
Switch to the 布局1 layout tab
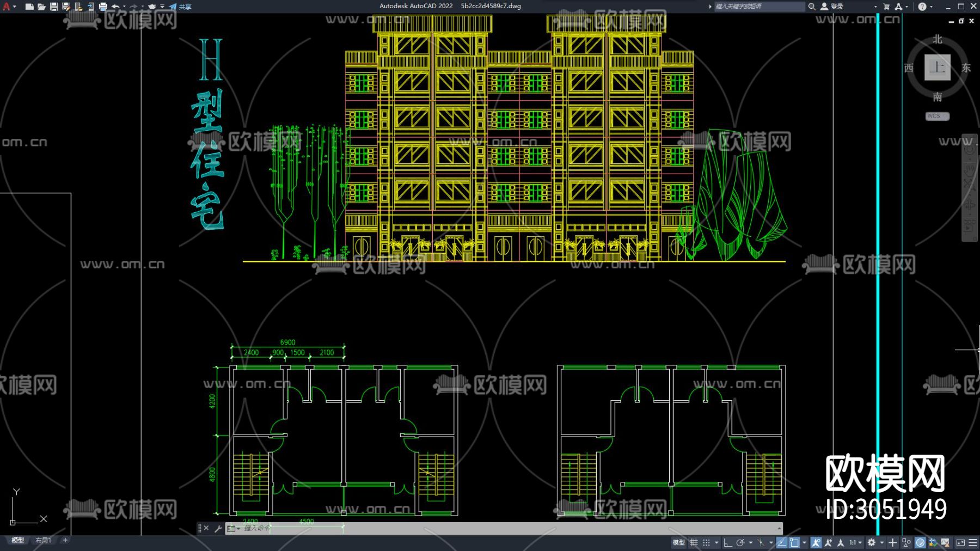tap(43, 540)
